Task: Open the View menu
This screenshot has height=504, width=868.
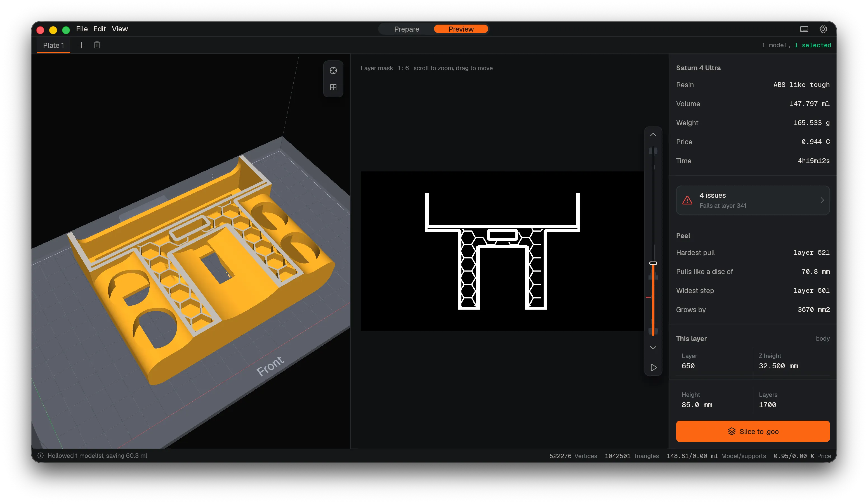Action: tap(119, 29)
